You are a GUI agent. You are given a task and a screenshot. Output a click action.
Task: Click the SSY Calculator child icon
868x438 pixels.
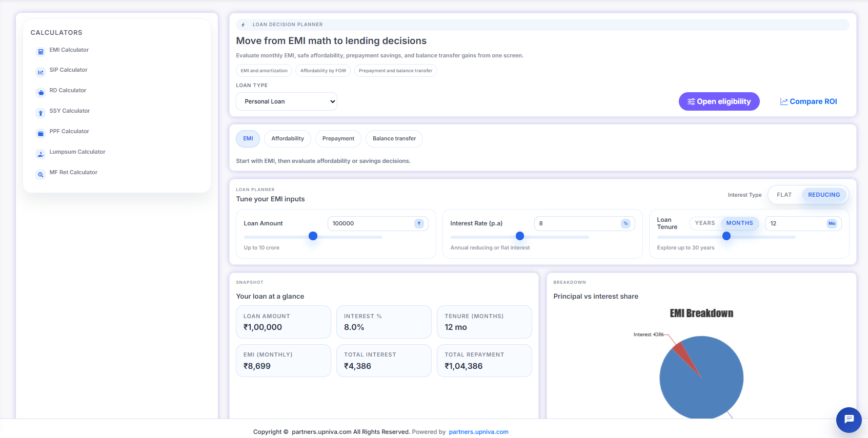[x=41, y=113]
